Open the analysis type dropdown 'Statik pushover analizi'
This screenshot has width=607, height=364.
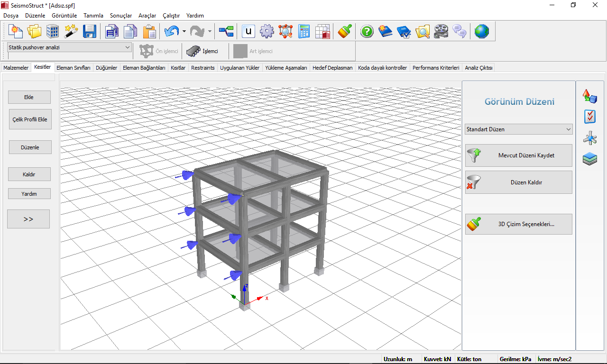69,47
